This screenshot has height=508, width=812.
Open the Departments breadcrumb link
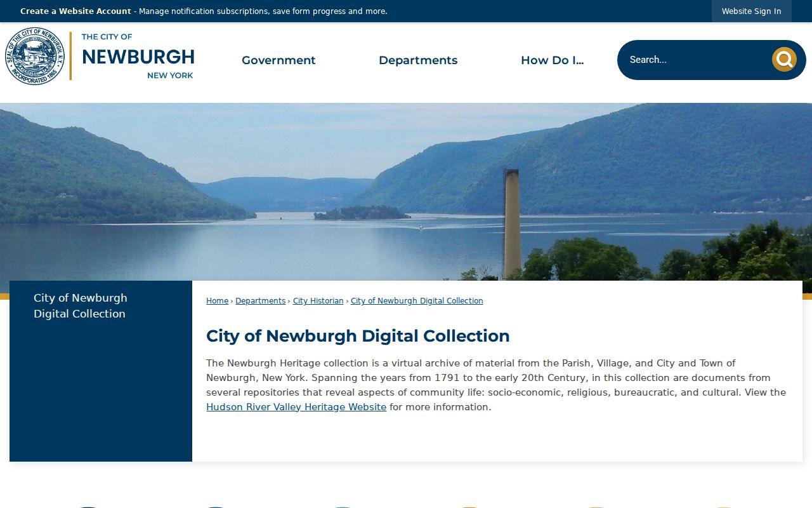coord(260,301)
